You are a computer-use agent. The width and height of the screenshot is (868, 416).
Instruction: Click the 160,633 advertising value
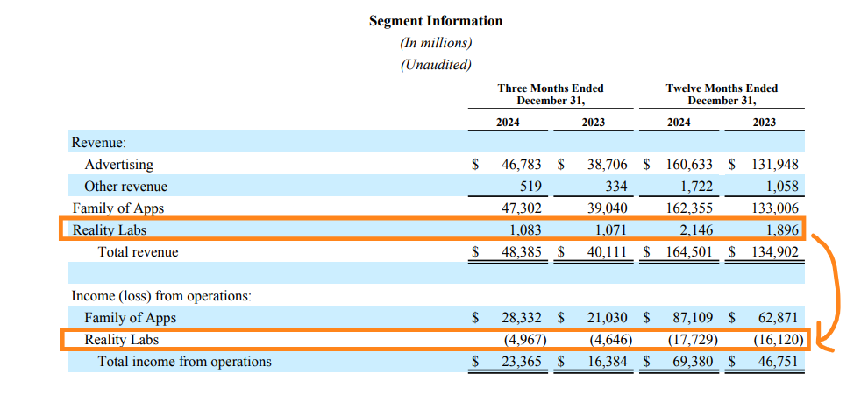689,165
